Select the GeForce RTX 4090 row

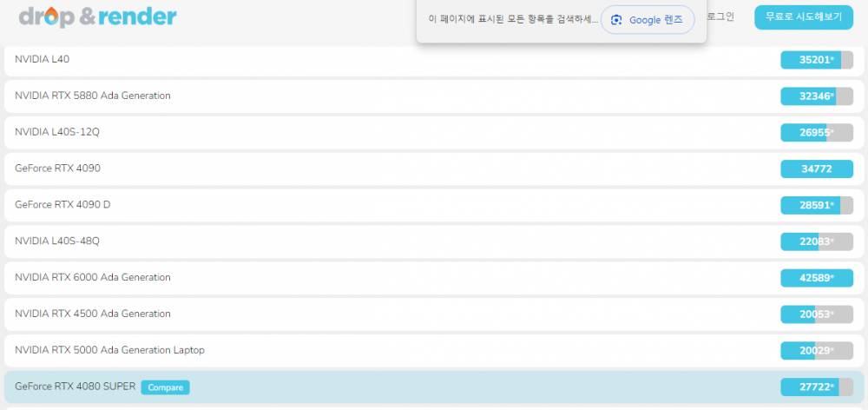pyautogui.click(x=434, y=169)
